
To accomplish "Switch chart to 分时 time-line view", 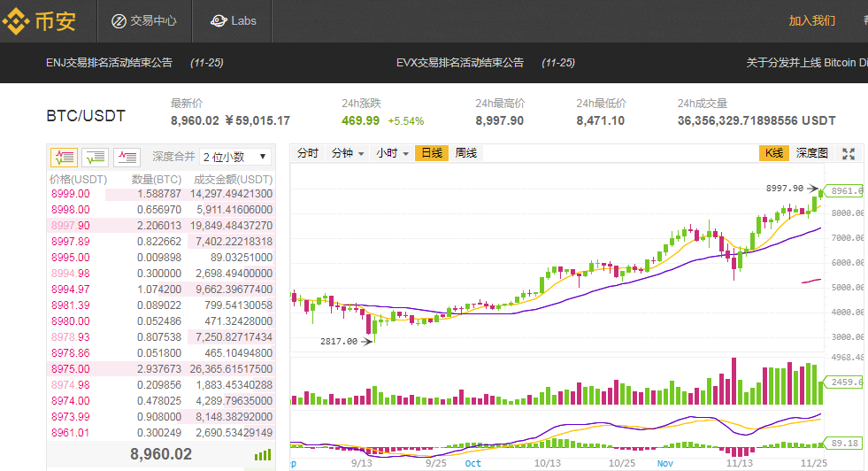I will click(x=307, y=153).
